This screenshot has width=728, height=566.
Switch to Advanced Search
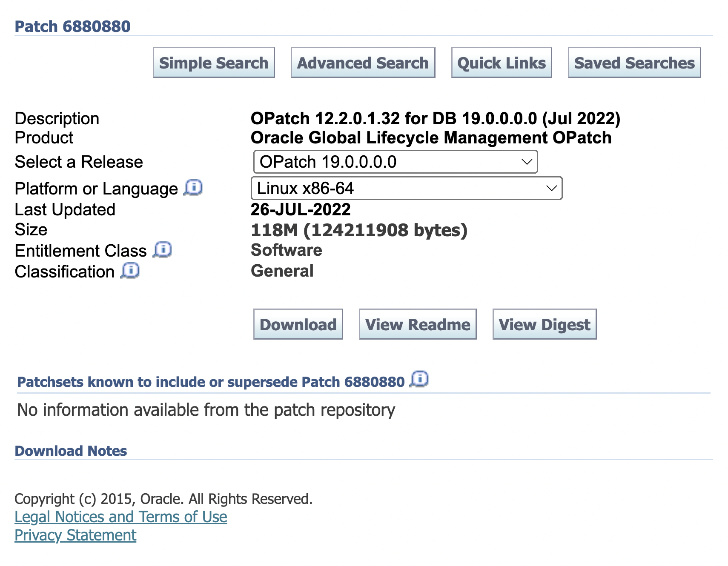[363, 63]
